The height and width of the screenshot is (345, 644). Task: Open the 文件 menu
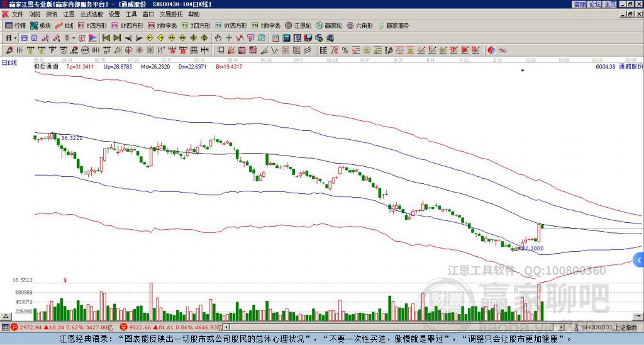coord(18,14)
